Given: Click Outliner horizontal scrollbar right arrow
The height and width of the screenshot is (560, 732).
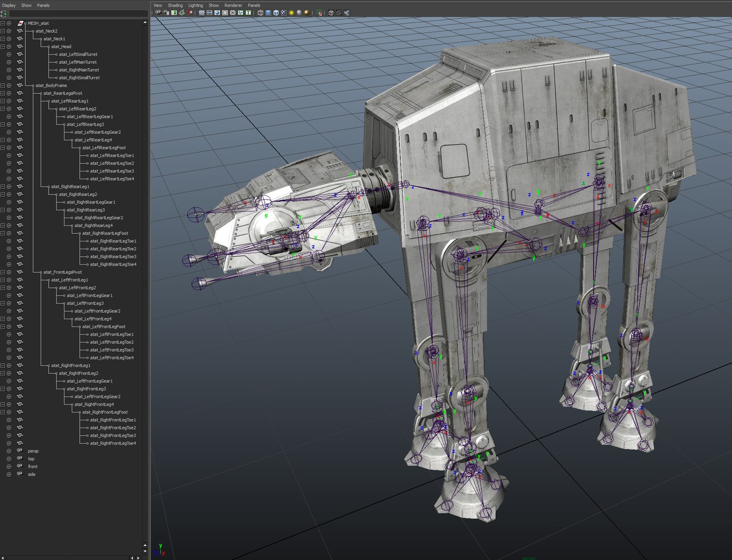Looking at the screenshot, I should (x=138, y=557).
